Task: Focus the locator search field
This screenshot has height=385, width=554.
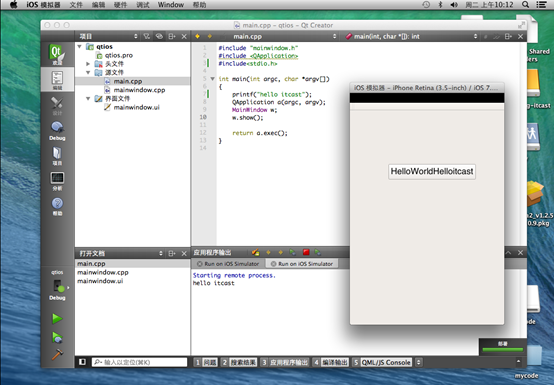Action: click(x=139, y=362)
